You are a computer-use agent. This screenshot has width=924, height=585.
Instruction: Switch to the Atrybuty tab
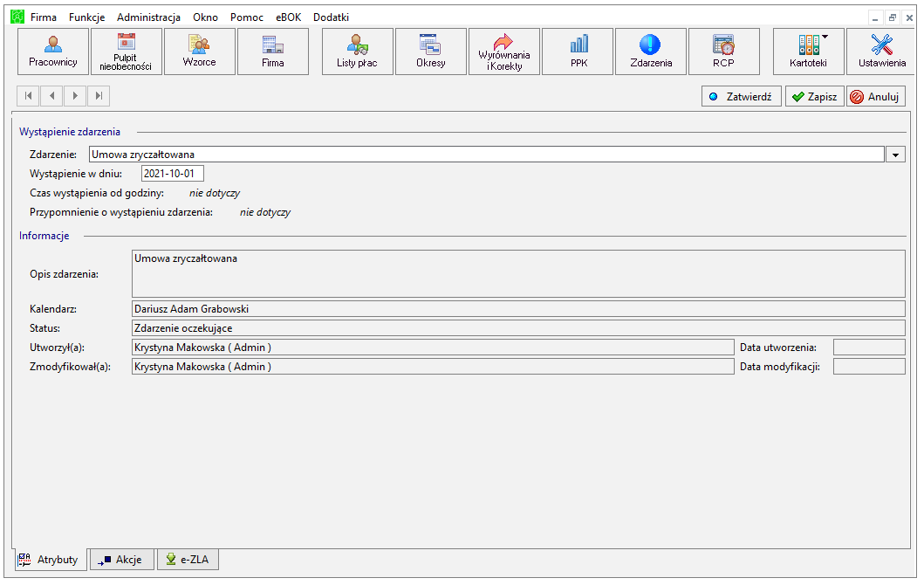pos(50,560)
